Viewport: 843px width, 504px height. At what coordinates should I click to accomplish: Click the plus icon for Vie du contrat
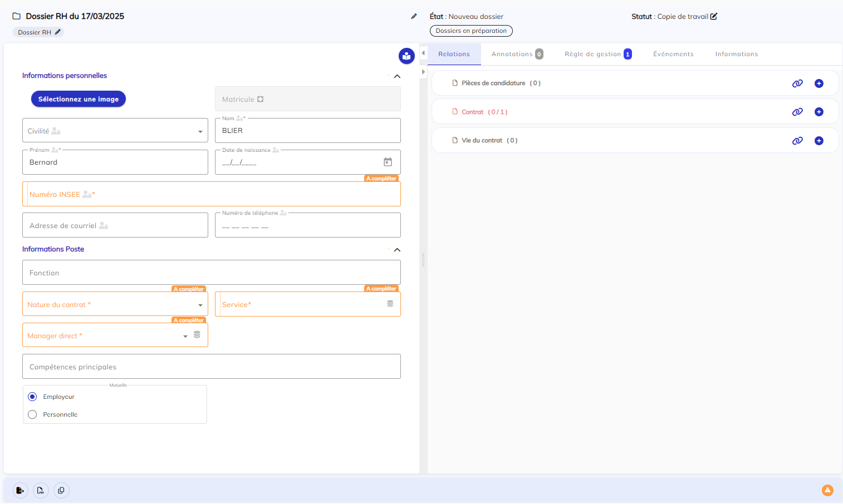click(819, 141)
